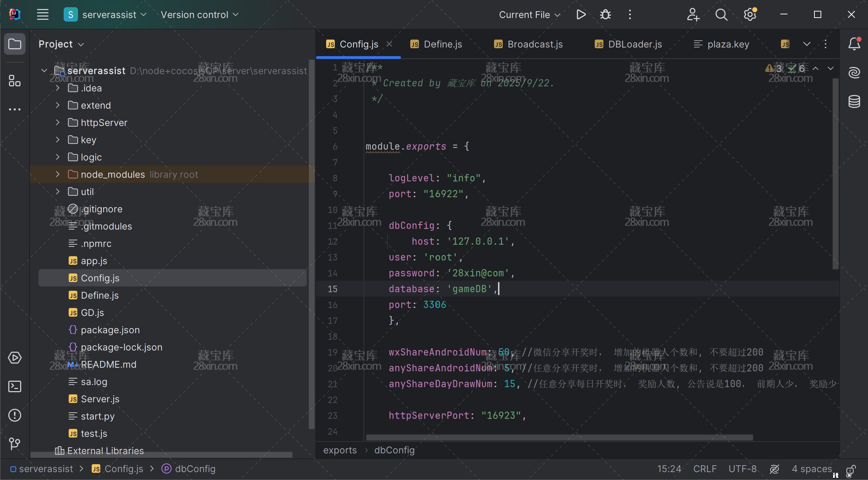Open the Database tool window
Image resolution: width=868 pixels, height=480 pixels.
(854, 101)
